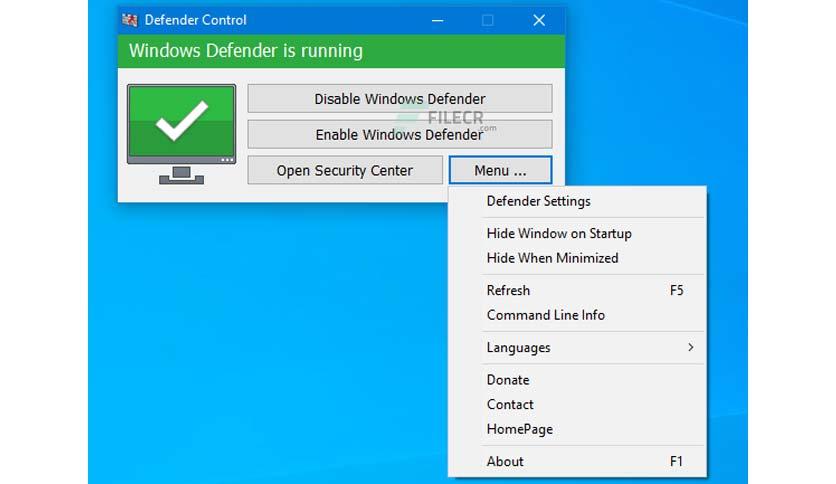
Task: Toggle Hide When Minimized option
Action: point(577,258)
